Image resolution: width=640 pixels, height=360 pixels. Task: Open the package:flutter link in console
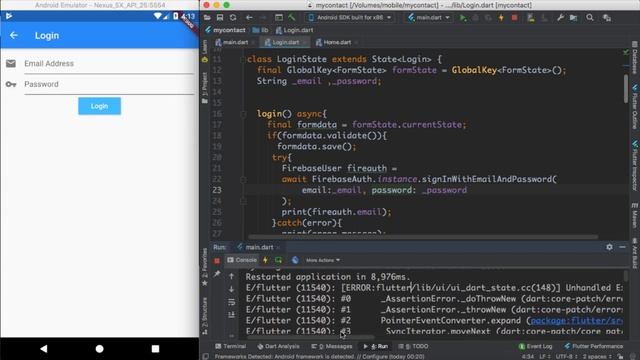577,320
